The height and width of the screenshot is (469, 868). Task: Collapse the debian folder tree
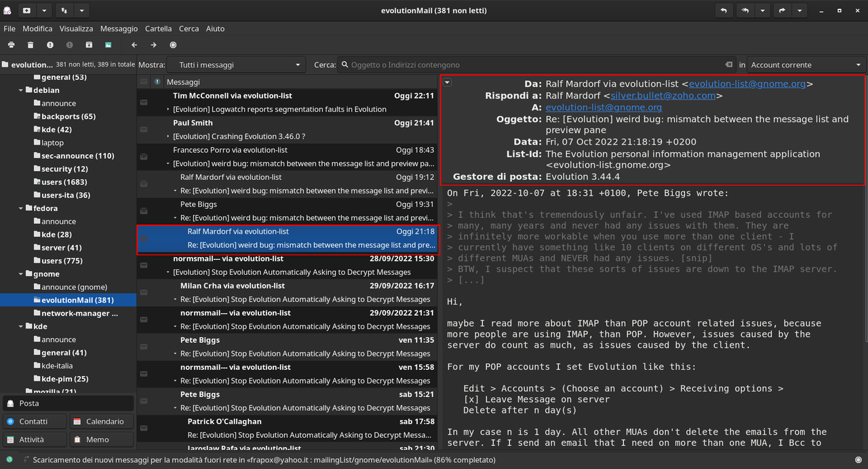(21, 90)
